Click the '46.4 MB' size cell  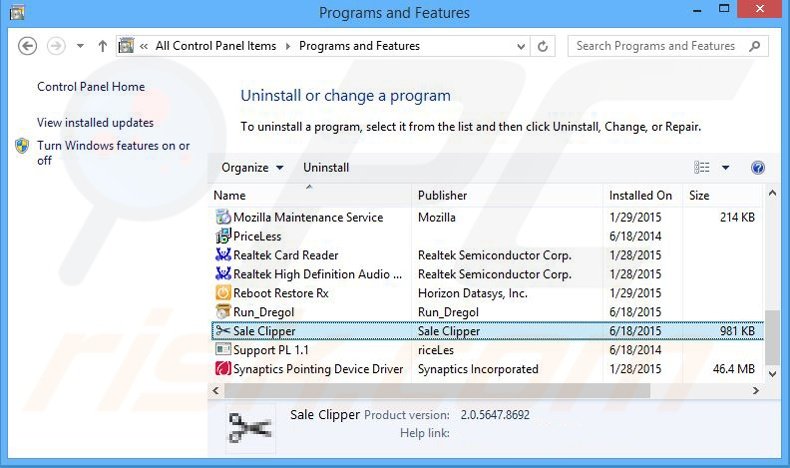tap(734, 369)
